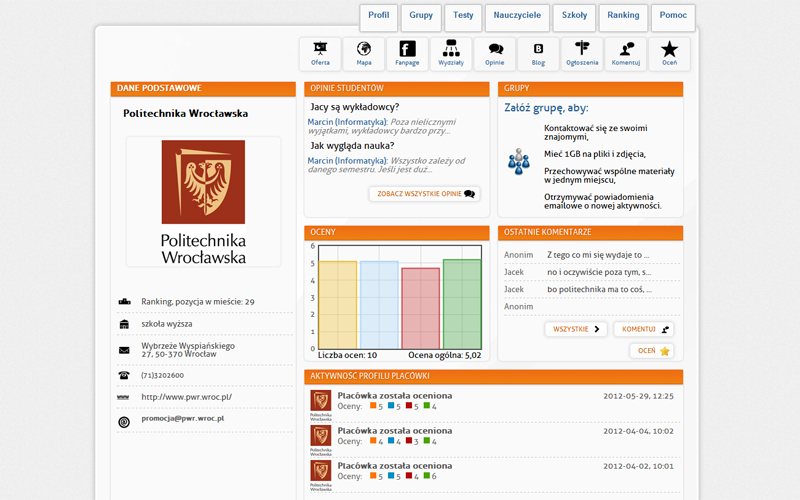Open the Szkoły tab
The image size is (800, 500).
click(574, 18)
